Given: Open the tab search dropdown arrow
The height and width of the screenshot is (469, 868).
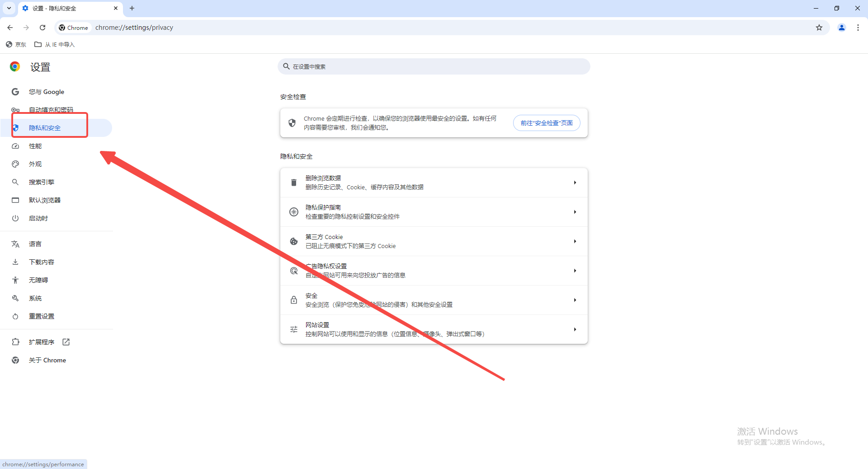Looking at the screenshot, I should (9, 8).
